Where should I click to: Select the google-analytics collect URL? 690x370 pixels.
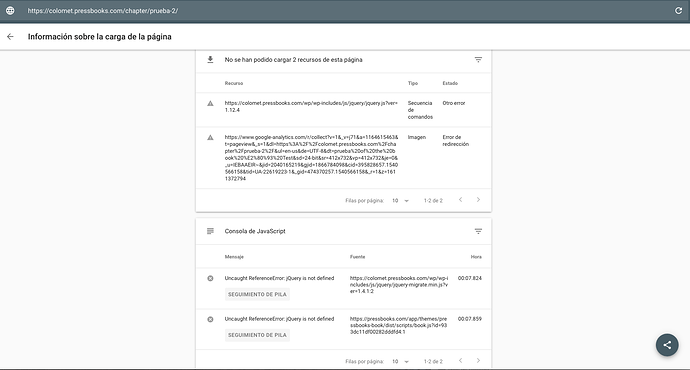[311, 158]
